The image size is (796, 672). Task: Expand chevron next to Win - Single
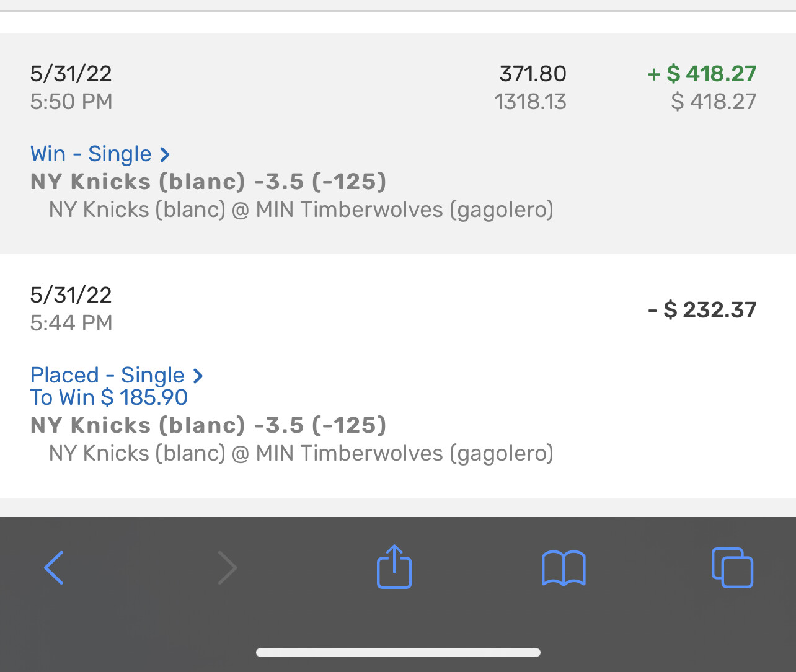coord(164,154)
